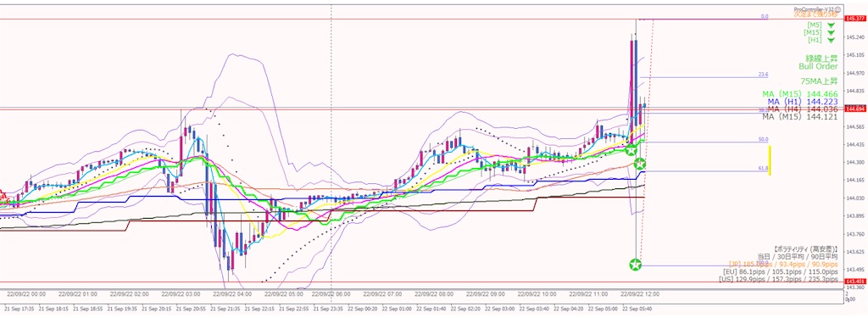This screenshot has width=868, height=318.
Task: Click the yellow vertical bar near 61.8
Action: [x=770, y=160]
